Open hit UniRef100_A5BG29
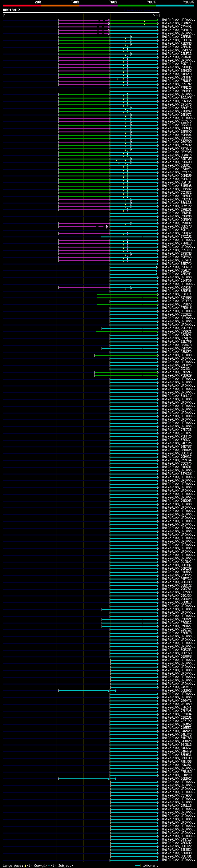This screenshot has width=197, height=868. pyautogui.click(x=176, y=376)
